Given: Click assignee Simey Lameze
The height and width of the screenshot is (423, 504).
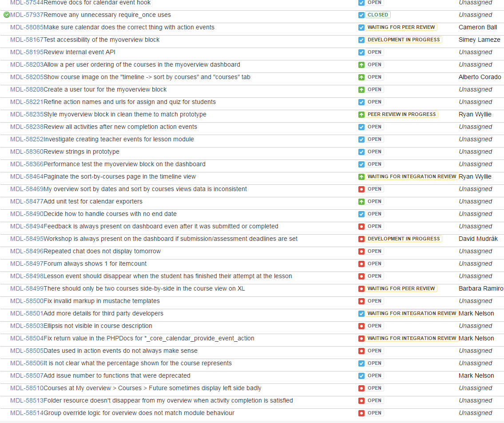Looking at the screenshot, I should [479, 40].
